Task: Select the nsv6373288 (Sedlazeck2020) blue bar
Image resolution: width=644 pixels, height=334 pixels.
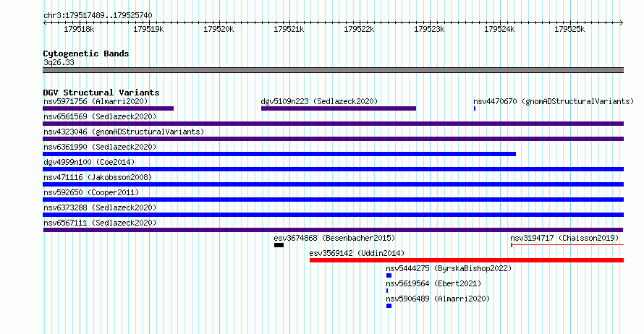Action: point(333,215)
